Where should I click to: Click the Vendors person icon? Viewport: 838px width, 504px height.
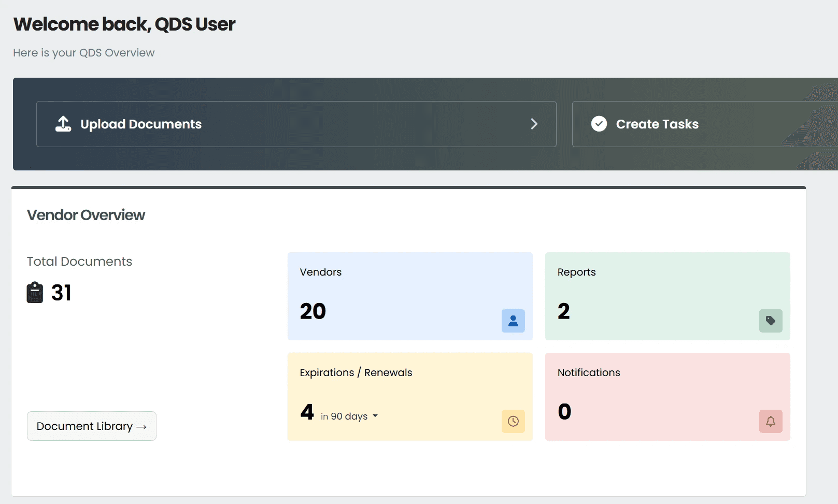[x=513, y=321]
